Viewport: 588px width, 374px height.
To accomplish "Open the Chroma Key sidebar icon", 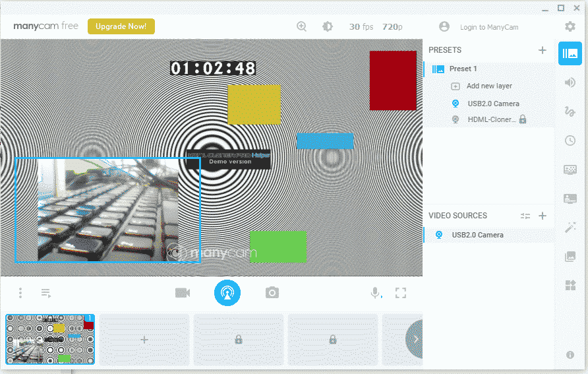I will point(570,170).
